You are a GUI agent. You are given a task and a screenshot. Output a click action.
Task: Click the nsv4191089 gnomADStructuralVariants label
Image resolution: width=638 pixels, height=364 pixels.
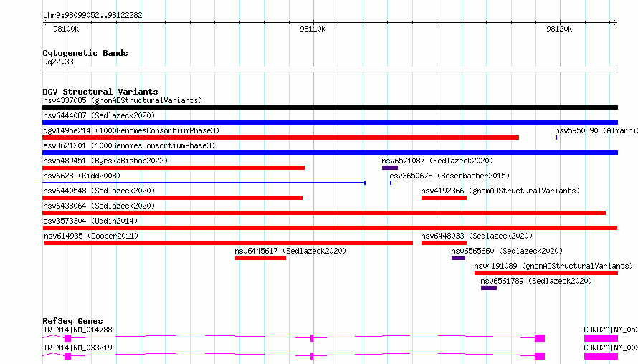pos(554,266)
